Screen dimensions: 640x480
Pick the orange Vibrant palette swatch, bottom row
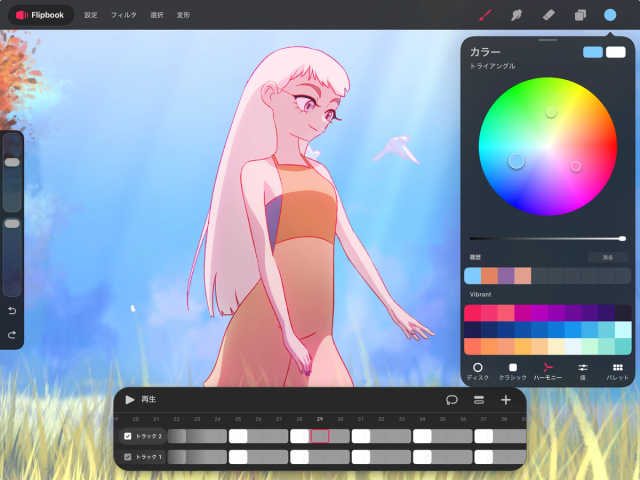pyautogui.click(x=489, y=347)
